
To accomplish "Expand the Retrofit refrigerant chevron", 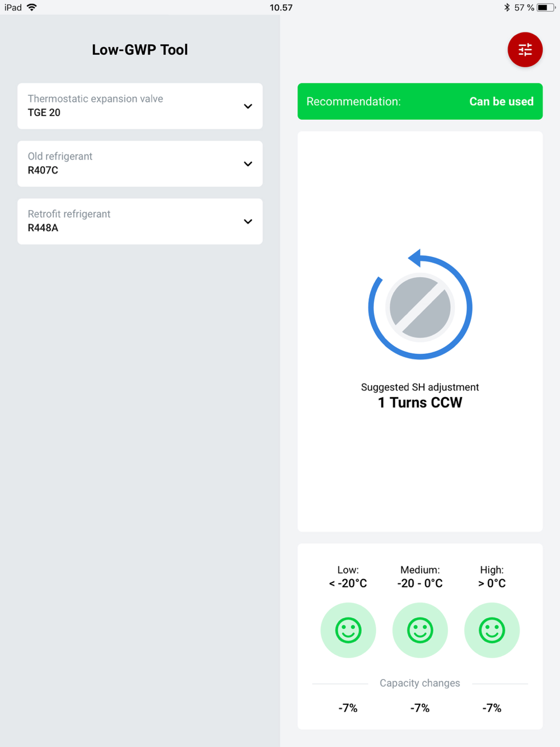I will 248,222.
